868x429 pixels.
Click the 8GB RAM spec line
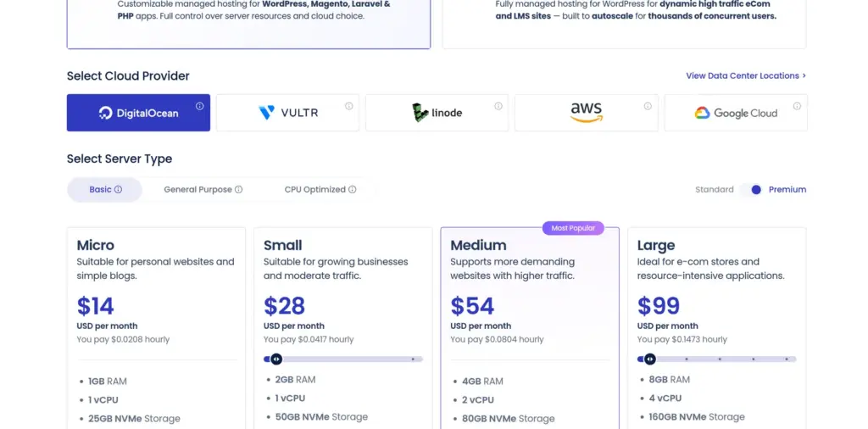[670, 380]
